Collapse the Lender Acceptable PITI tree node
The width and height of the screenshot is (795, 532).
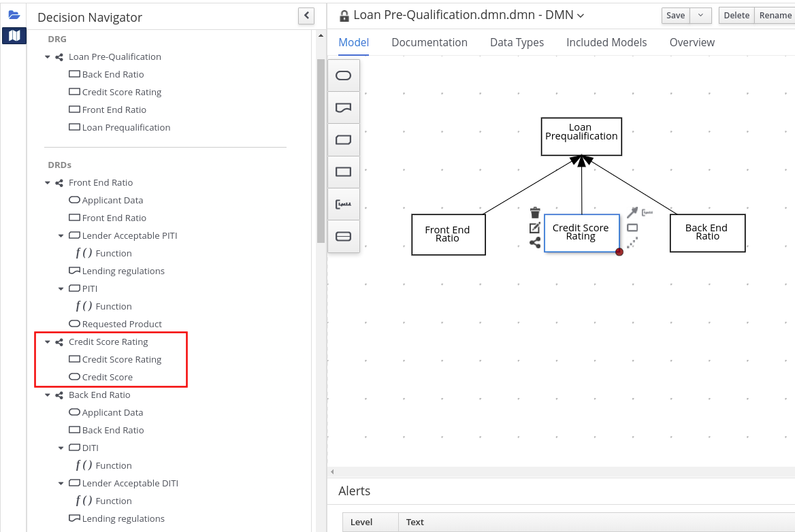pyautogui.click(x=61, y=236)
